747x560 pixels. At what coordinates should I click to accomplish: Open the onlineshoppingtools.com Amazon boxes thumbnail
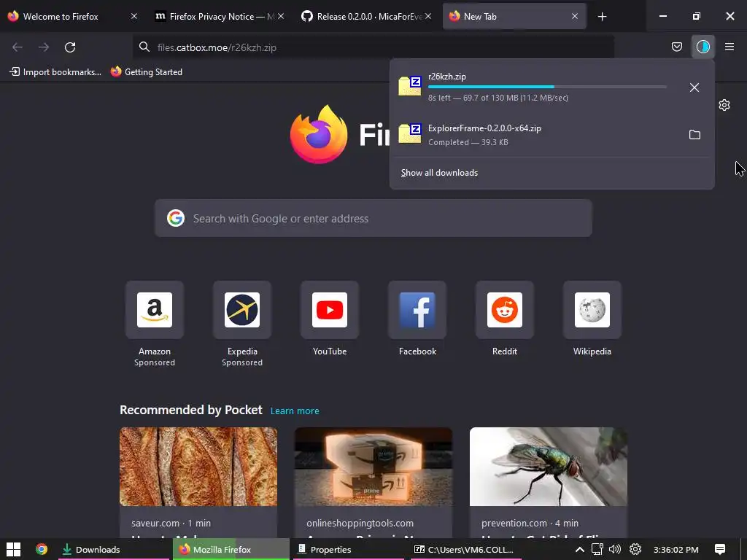373,467
